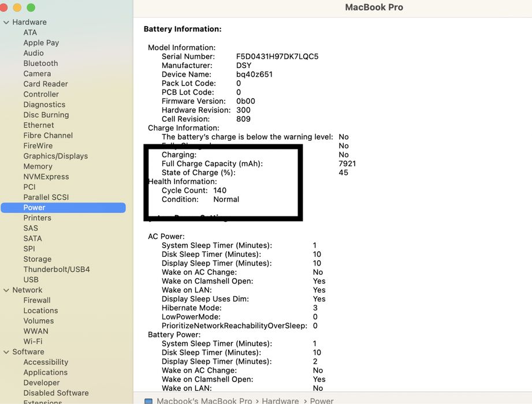Open Storage information
This screenshot has width=532, height=404.
[x=38, y=259]
